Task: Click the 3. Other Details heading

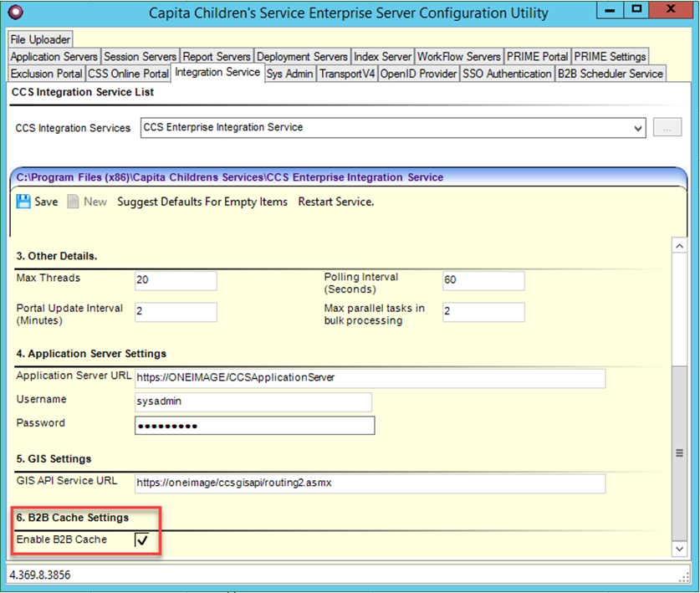Action: pyautogui.click(x=57, y=256)
